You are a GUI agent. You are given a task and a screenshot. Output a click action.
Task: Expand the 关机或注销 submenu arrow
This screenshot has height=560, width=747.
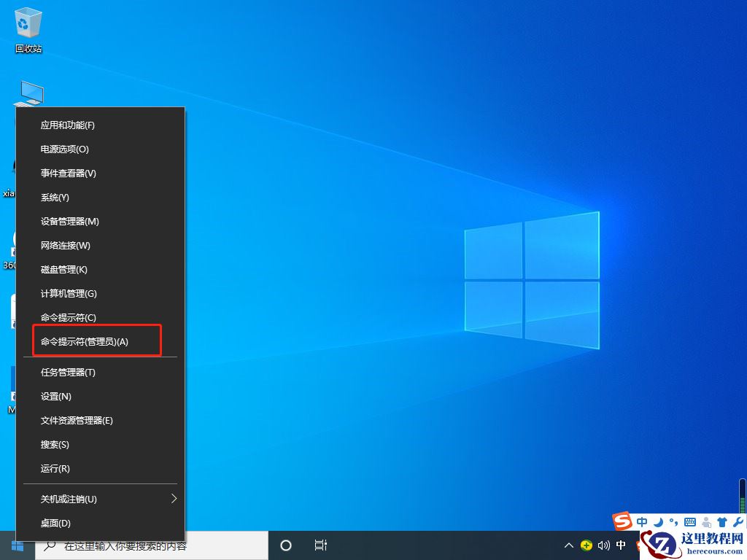tap(174, 499)
